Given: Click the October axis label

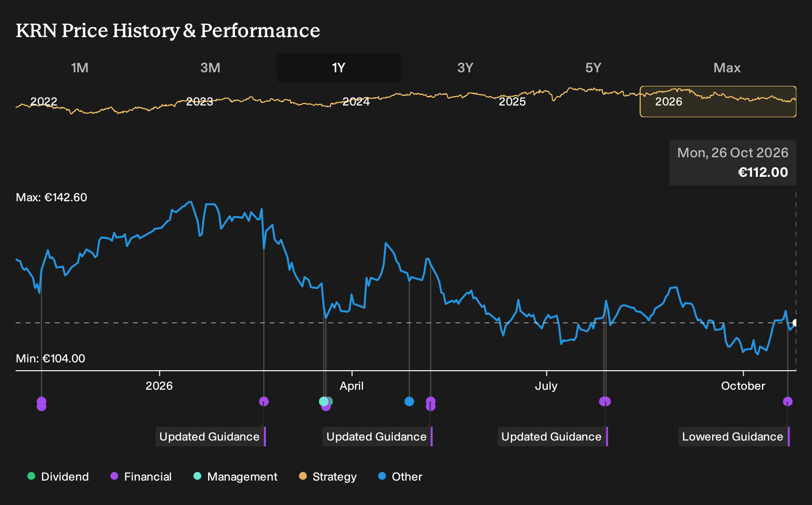Looking at the screenshot, I should (x=743, y=386).
